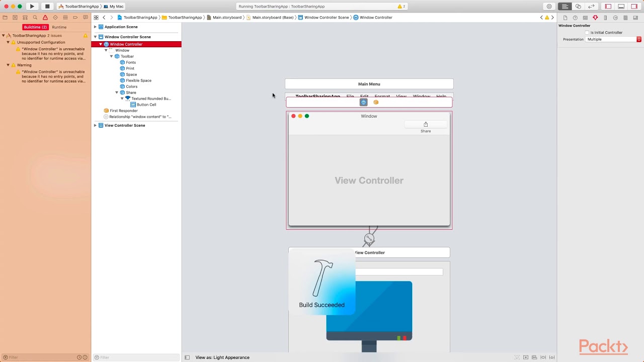Open the Library button in the toolbar
Screen dimensions: 644x362
[549, 7]
